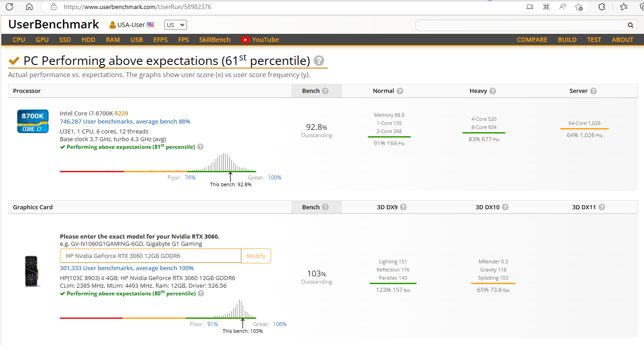Click the search magnifier icon
Viewport: 644px width, 345px height.
point(630,25)
